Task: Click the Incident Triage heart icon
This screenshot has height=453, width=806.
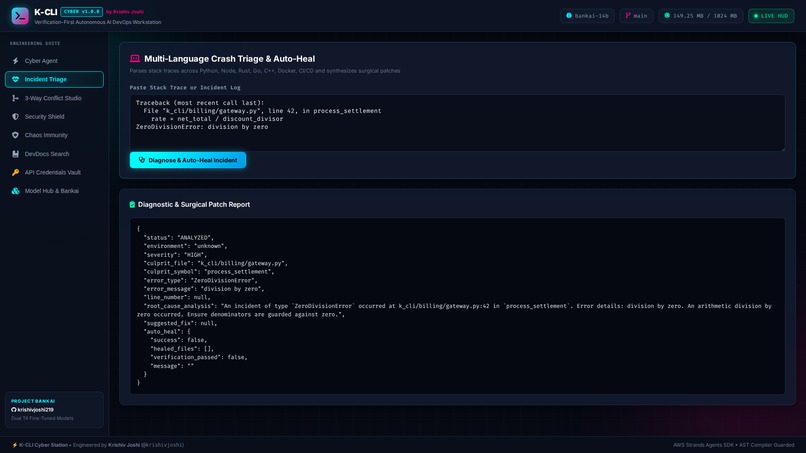Action: pos(15,79)
